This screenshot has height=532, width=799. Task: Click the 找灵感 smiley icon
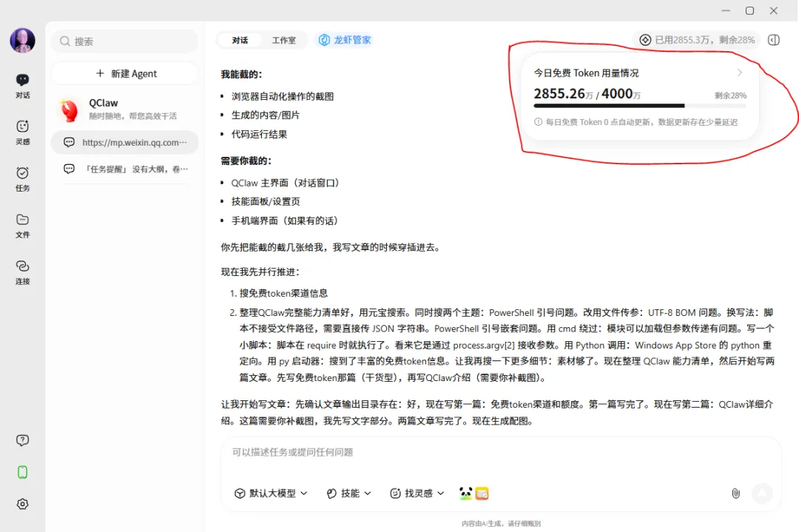(395, 494)
